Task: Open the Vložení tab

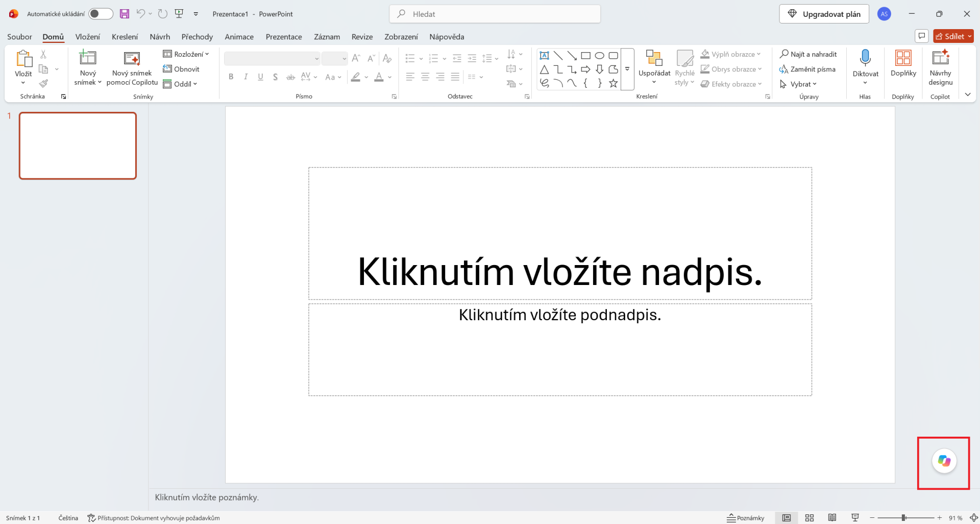Action: 88,37
